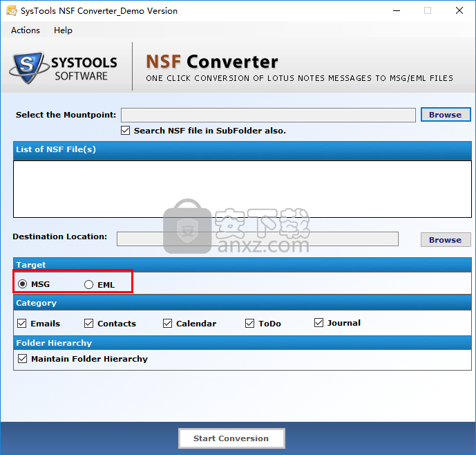Toggle the Journal category checkbox
The width and height of the screenshot is (476, 455).
318,323
